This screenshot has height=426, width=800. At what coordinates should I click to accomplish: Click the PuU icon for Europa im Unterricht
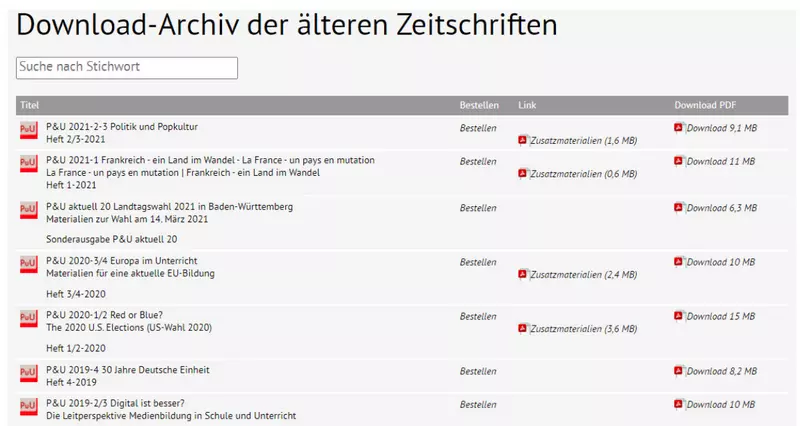tap(29, 264)
